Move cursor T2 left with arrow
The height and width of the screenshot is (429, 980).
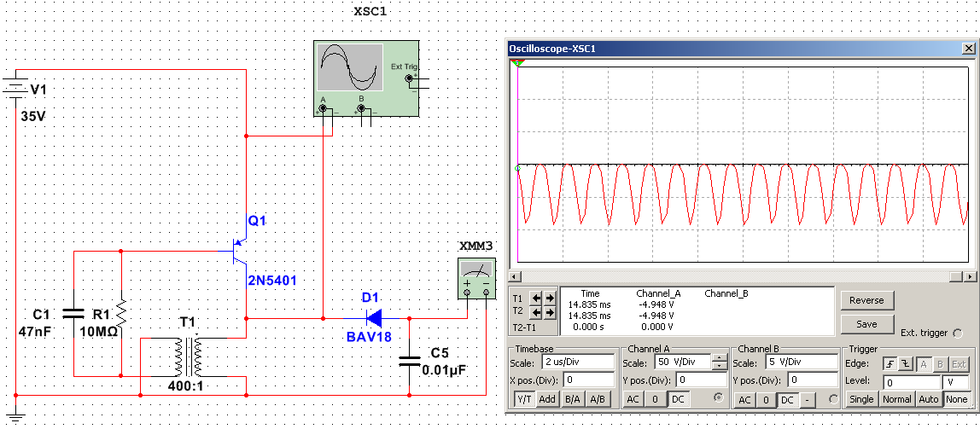click(535, 311)
